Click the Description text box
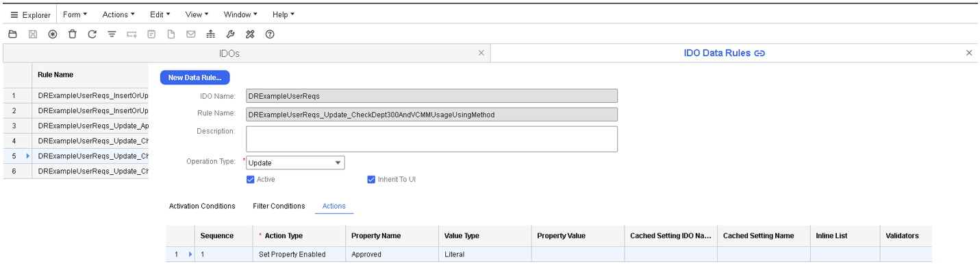980x273 pixels. point(431,139)
